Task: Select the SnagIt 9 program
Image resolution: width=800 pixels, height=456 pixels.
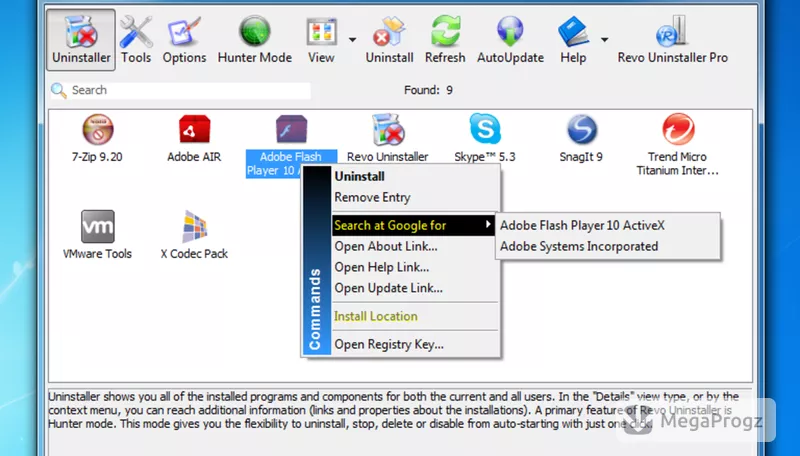Action: (581, 138)
